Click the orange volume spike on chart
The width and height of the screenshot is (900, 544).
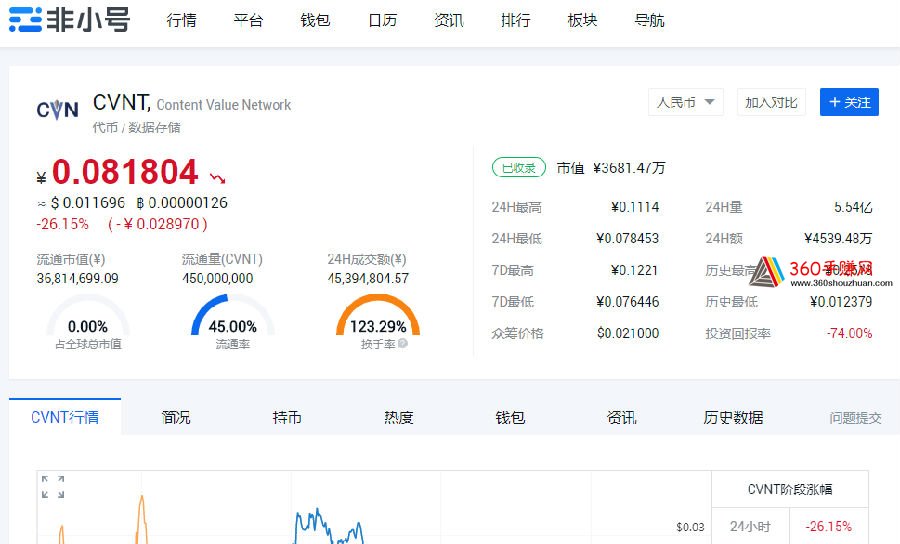point(142,519)
